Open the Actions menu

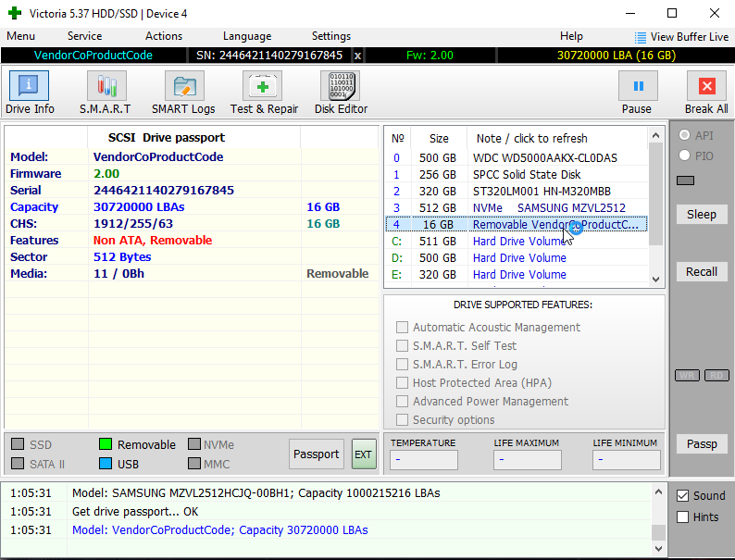tap(164, 36)
